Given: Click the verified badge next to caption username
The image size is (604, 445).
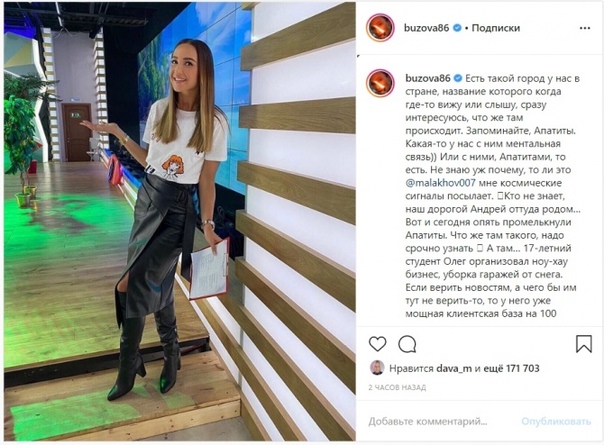Looking at the screenshot, I should pos(458,78).
